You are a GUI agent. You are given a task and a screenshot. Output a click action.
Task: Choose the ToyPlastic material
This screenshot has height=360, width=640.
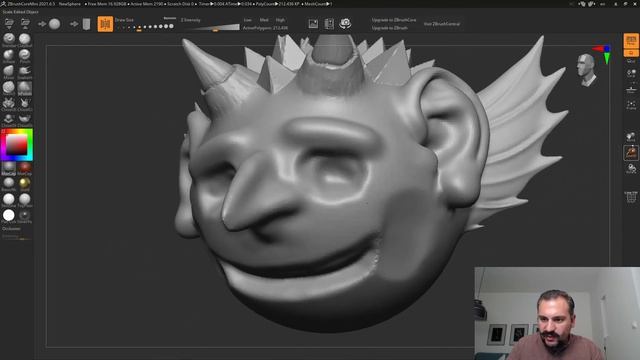pos(24,199)
